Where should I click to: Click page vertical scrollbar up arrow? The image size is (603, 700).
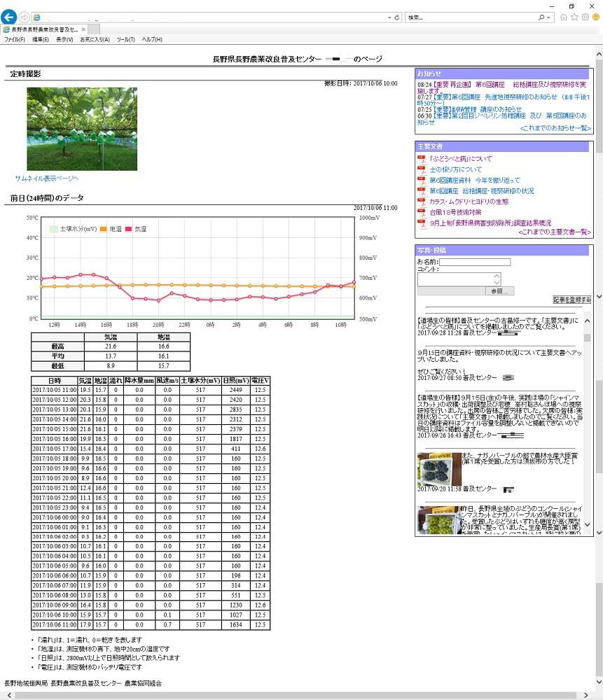[x=599, y=54]
